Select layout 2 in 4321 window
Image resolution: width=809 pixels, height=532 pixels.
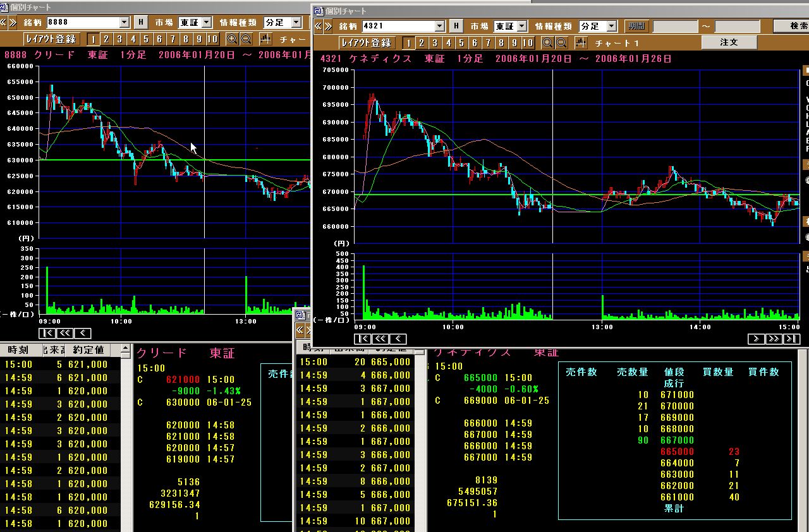point(422,43)
